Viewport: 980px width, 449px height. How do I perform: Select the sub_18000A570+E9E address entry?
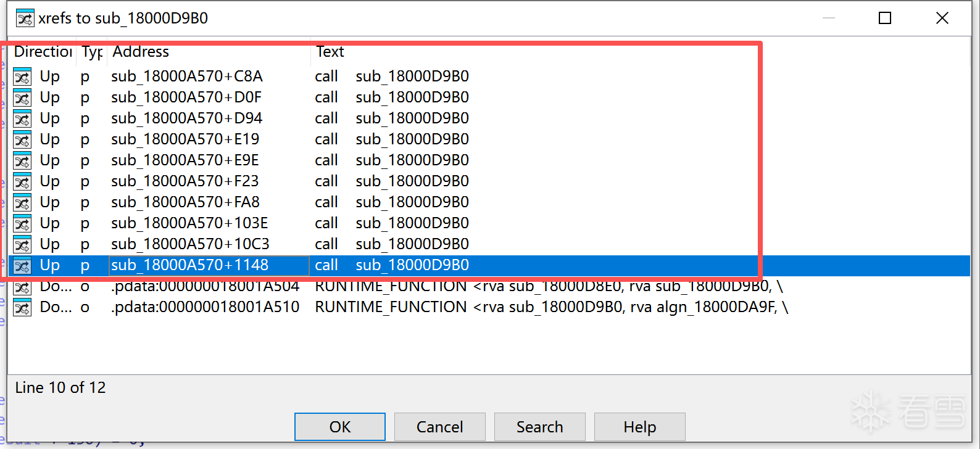point(185,160)
